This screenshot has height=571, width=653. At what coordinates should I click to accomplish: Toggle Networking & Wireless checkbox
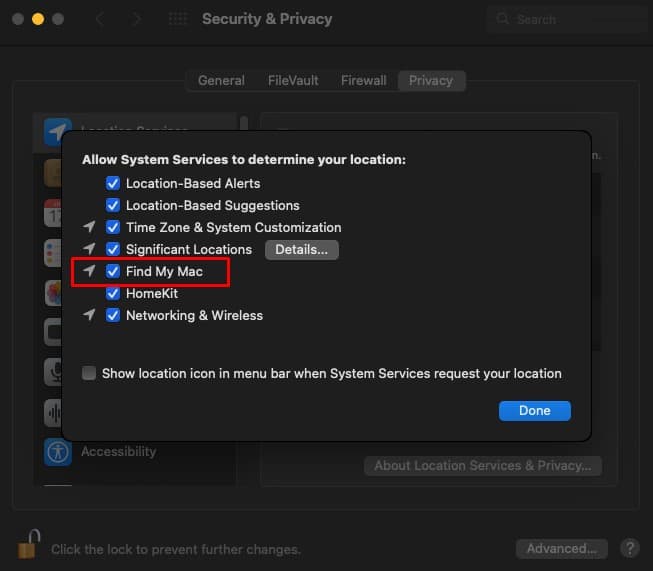point(113,315)
